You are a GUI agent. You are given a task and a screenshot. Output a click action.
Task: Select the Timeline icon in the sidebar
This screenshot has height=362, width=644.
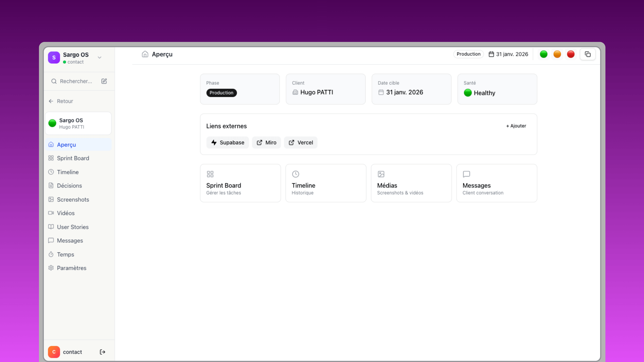click(51, 172)
